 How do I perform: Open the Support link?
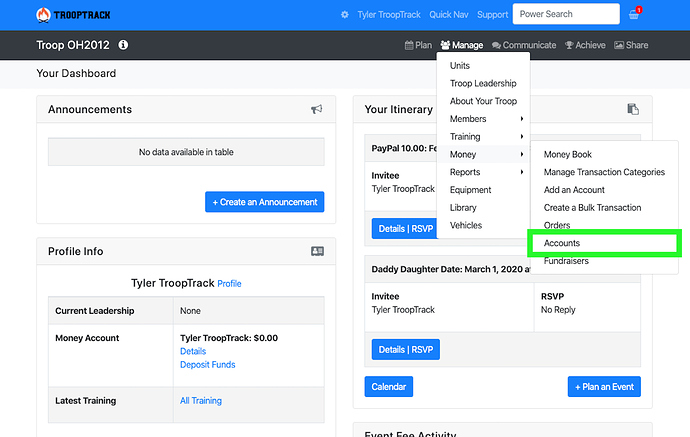pos(492,15)
